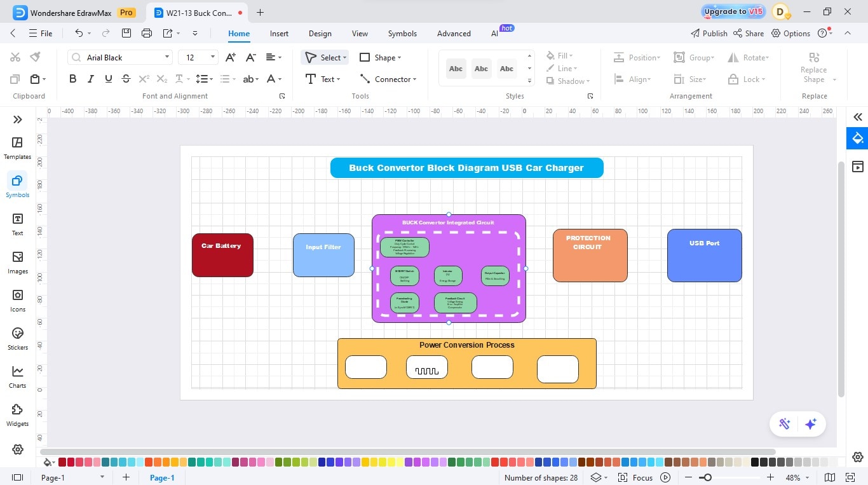Open the Icons sidebar panel
The height and width of the screenshot is (485, 868).
point(17,301)
